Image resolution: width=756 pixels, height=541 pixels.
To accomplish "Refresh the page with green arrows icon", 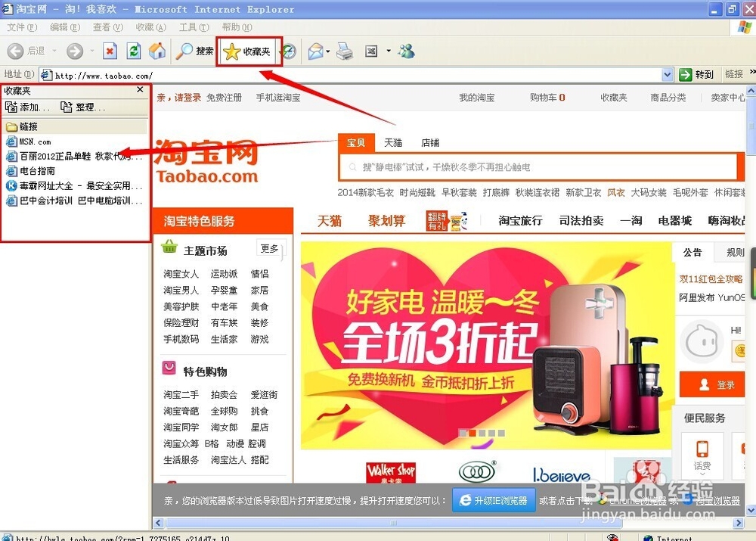I will point(134,51).
